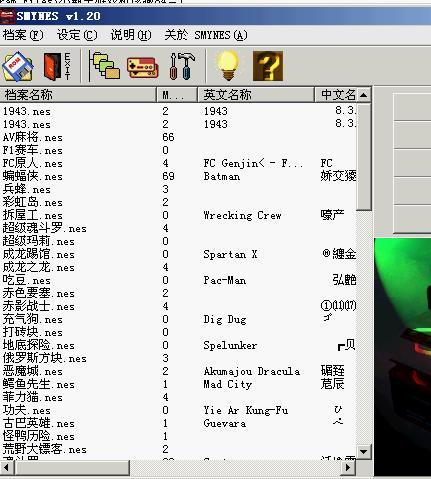Select the 古巴英雄.nes file
This screenshot has height=479, width=431.
coord(39,423)
